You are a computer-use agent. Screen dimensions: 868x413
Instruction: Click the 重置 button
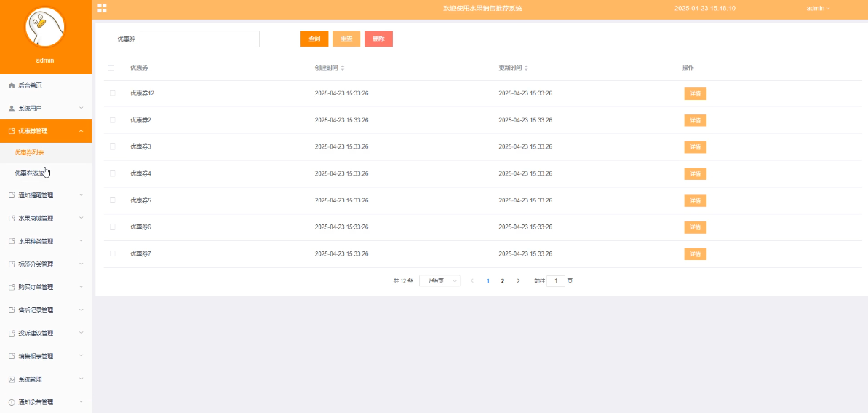click(346, 39)
